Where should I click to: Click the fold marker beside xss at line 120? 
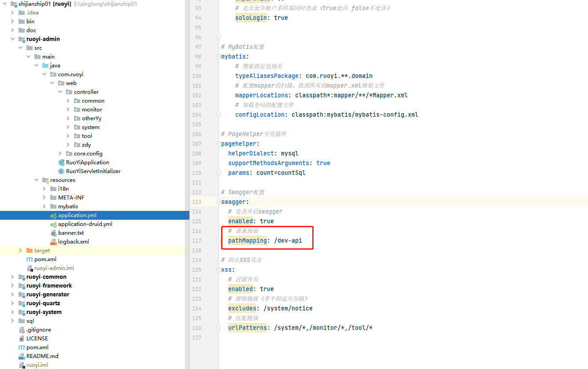point(218,269)
